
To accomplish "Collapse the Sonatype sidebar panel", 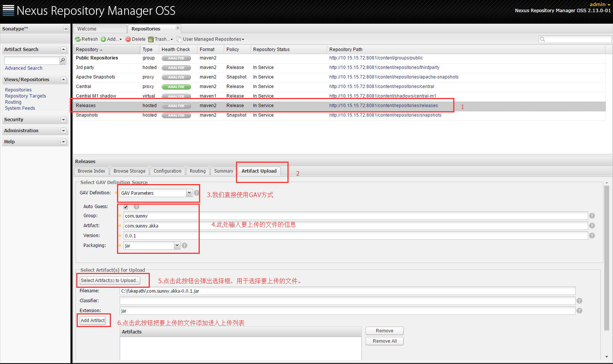I will [66, 29].
